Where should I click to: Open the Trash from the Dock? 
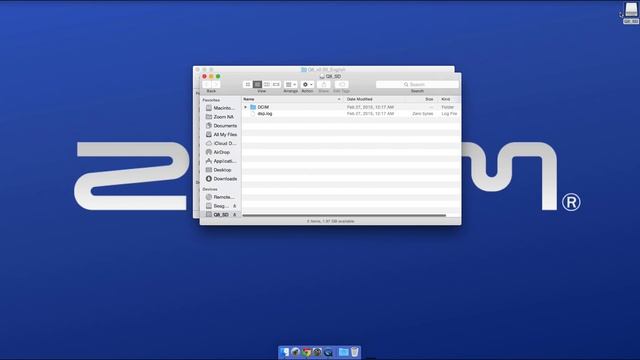pos(355,352)
